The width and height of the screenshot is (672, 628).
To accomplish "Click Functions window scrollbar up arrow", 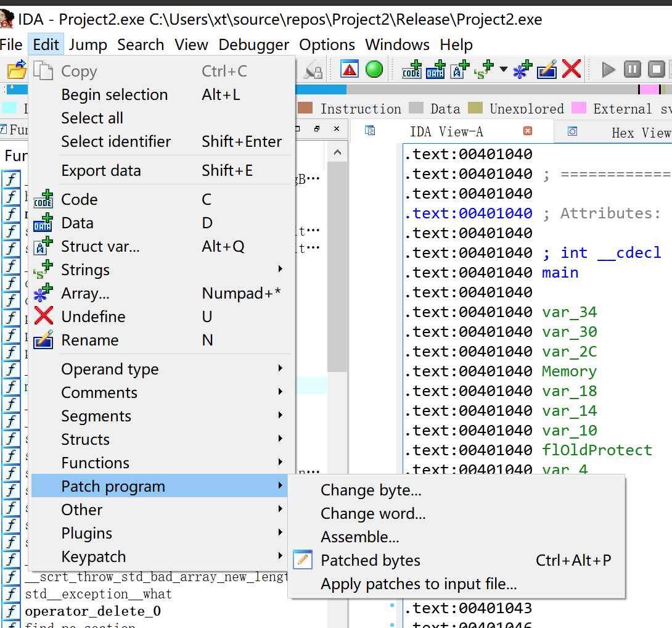I will pyautogui.click(x=337, y=152).
